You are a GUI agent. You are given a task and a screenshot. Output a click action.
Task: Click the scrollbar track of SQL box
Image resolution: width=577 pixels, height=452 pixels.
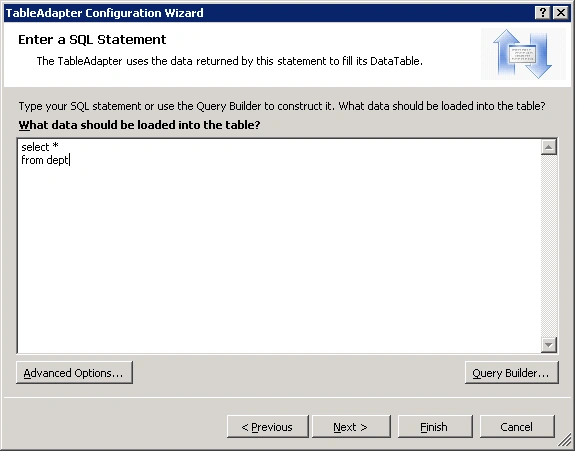point(549,246)
